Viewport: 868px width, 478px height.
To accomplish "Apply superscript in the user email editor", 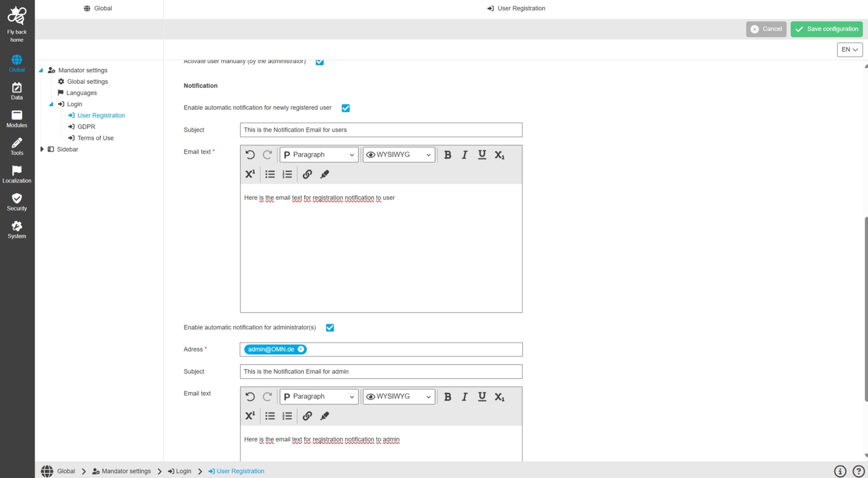I will point(250,174).
